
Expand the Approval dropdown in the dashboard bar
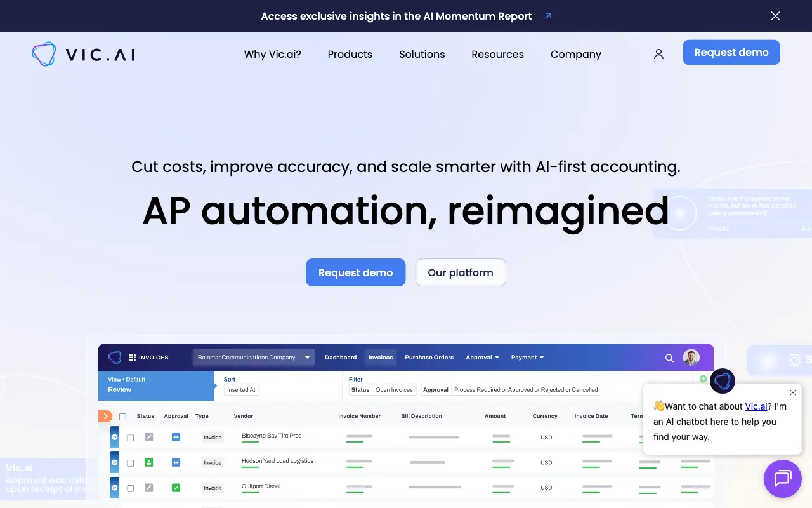coord(482,358)
